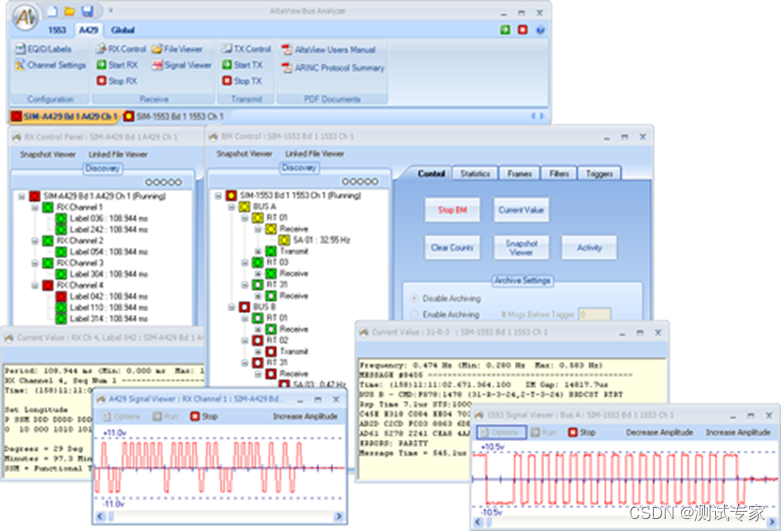
Task: Collapse RX Channel 3 node
Action: point(35,263)
